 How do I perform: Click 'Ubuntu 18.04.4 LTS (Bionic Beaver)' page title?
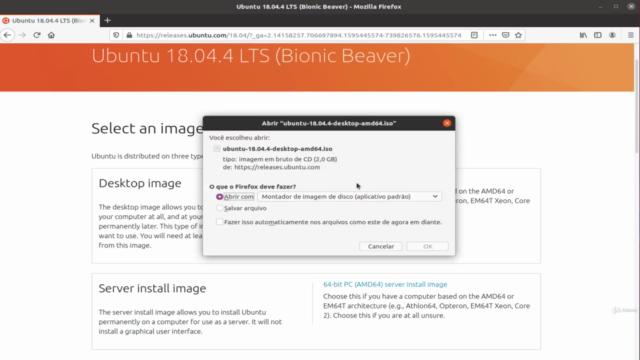251,56
